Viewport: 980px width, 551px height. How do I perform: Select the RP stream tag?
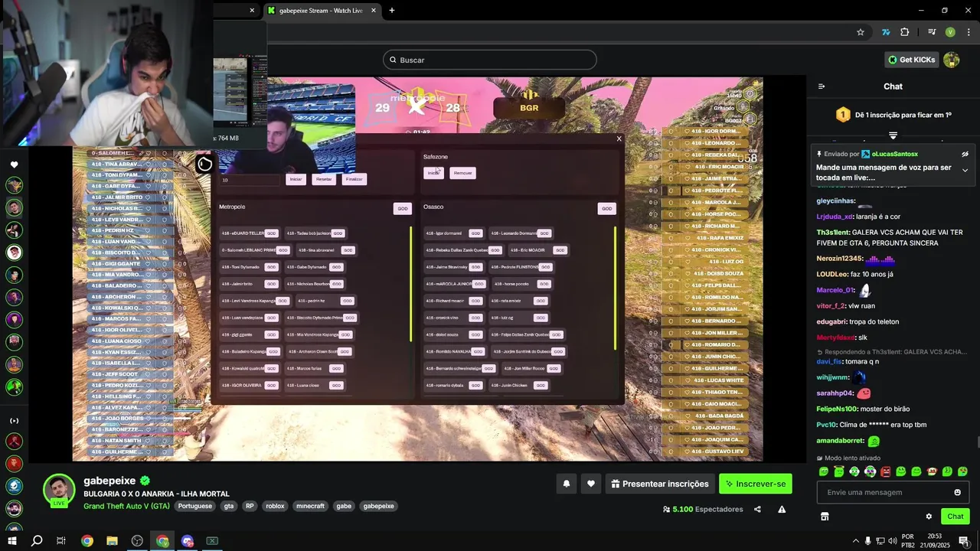(250, 506)
